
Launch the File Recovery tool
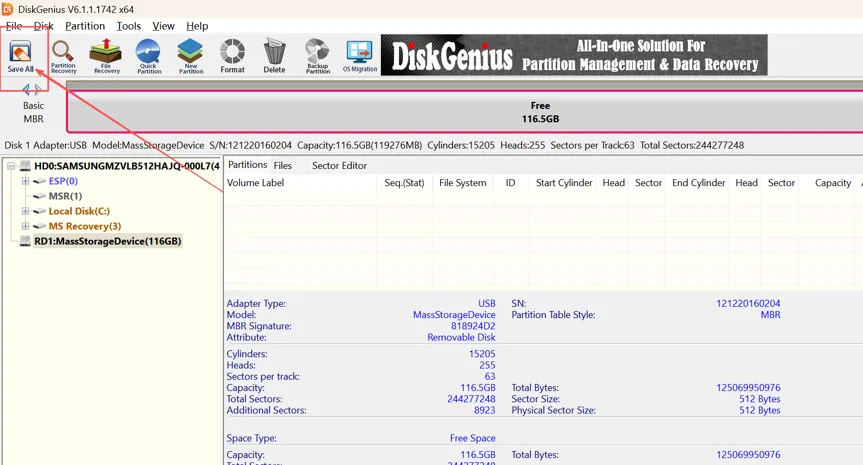click(106, 56)
